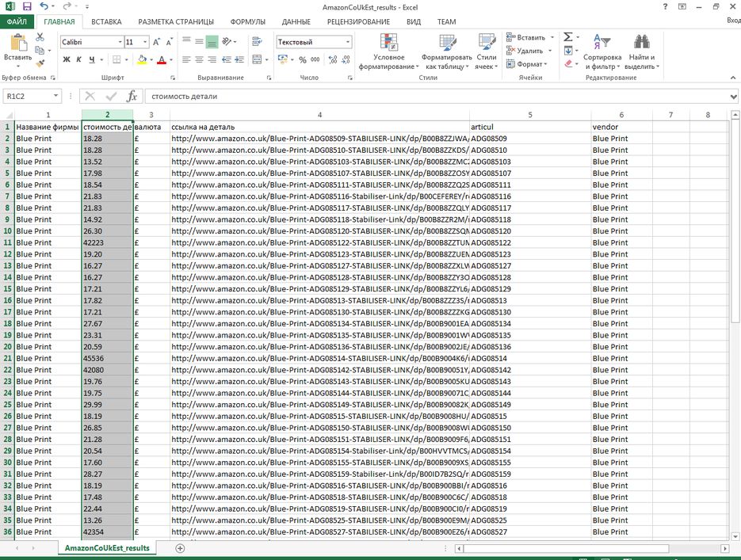Click the decrease decimal icon
This screenshot has height=560, width=741.
346,59
